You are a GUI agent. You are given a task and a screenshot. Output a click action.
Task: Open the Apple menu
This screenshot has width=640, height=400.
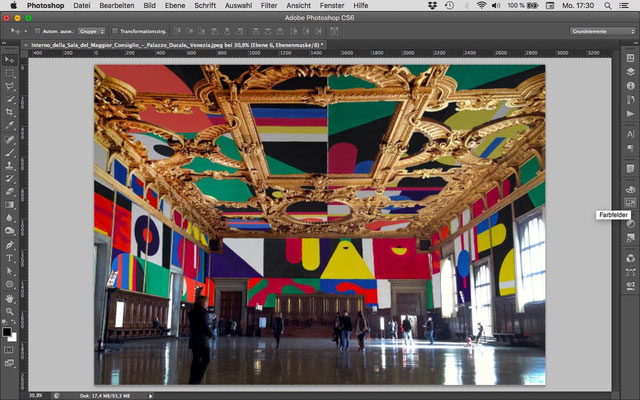13,5
